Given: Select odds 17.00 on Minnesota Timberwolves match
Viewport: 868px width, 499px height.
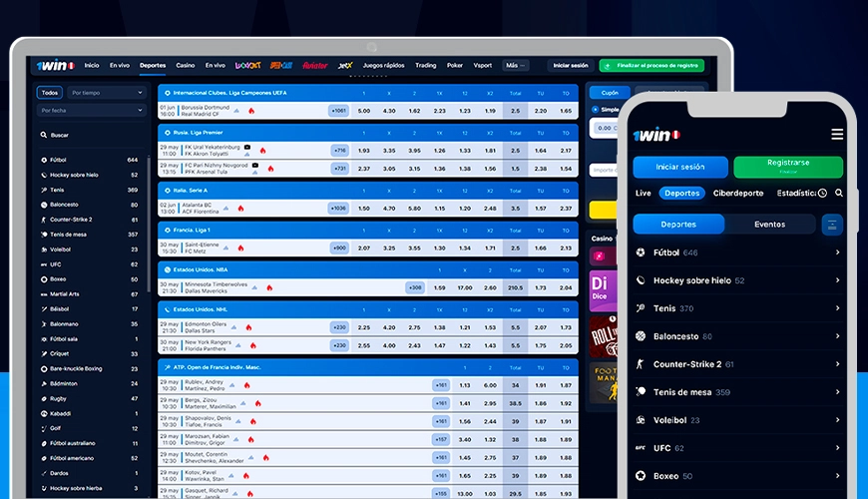Looking at the screenshot, I should (465, 288).
